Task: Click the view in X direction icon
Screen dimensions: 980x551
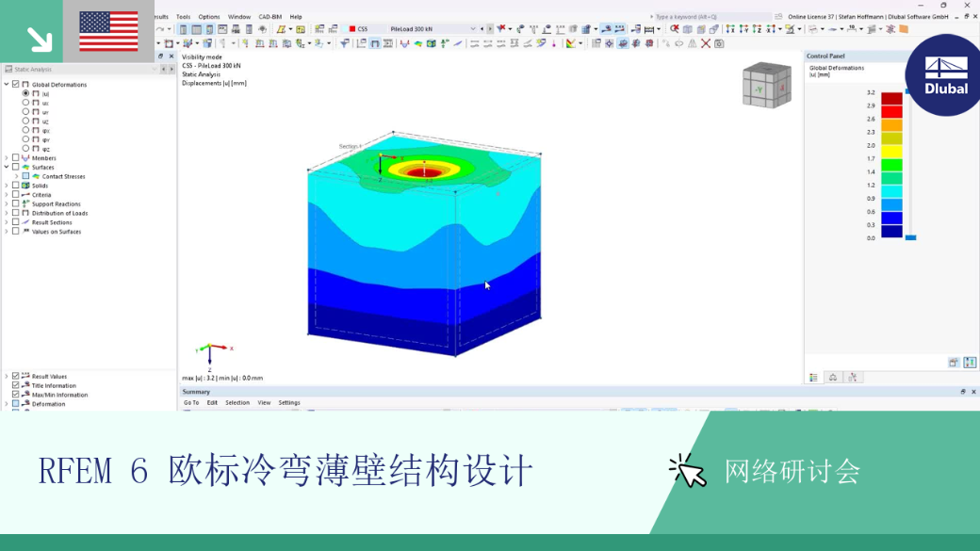Action: tap(730, 29)
